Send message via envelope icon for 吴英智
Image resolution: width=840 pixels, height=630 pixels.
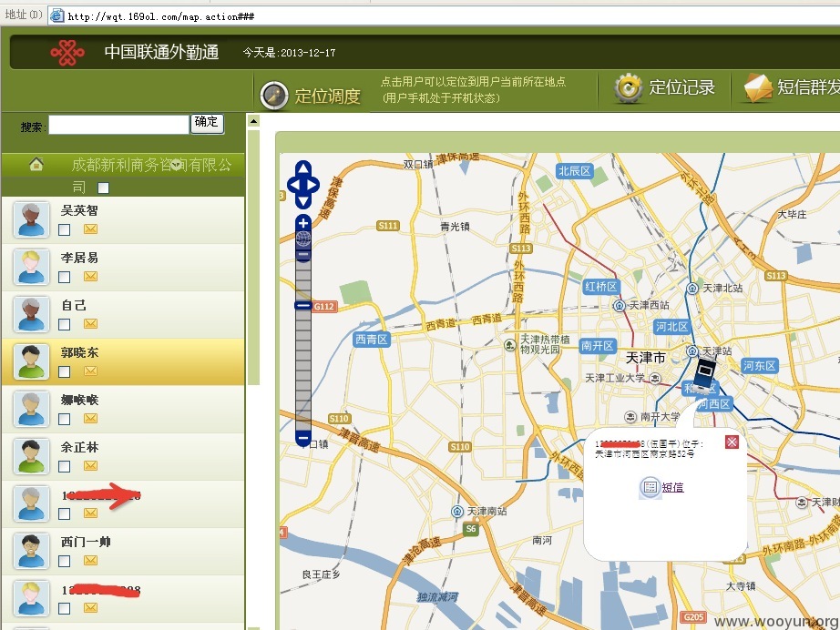90,229
